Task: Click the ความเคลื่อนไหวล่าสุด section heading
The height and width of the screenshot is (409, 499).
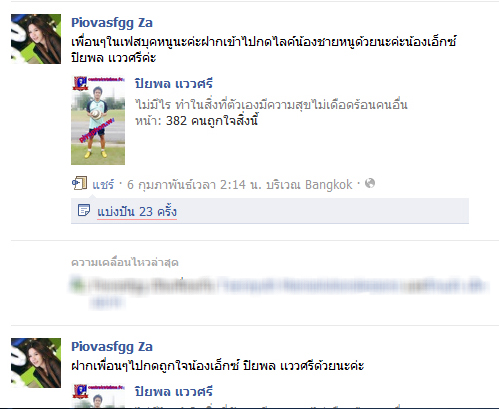Action: click(125, 262)
